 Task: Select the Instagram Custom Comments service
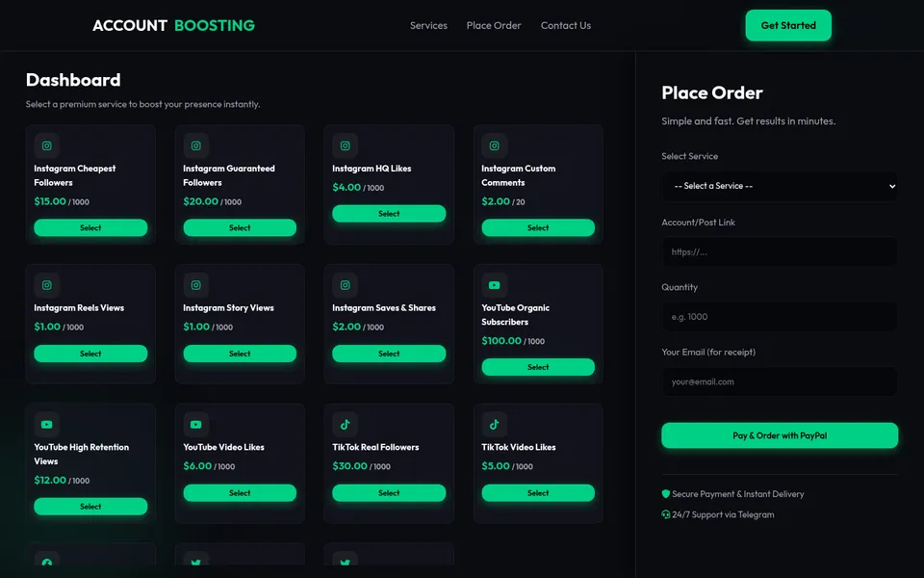538,227
